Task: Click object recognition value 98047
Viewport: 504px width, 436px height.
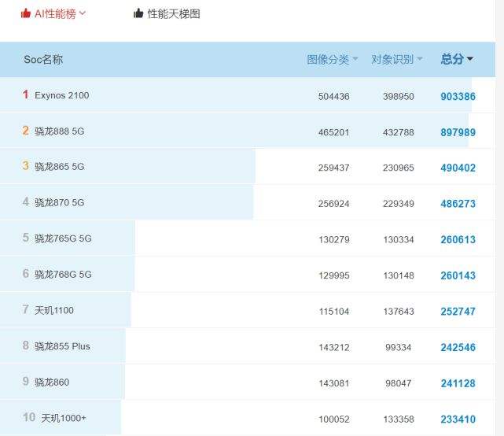Action: pos(399,383)
